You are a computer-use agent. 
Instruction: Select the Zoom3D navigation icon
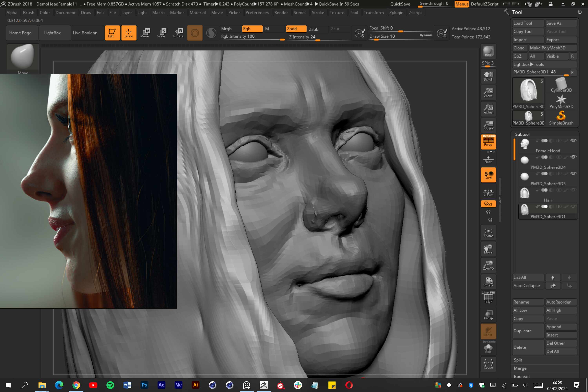coord(488,265)
